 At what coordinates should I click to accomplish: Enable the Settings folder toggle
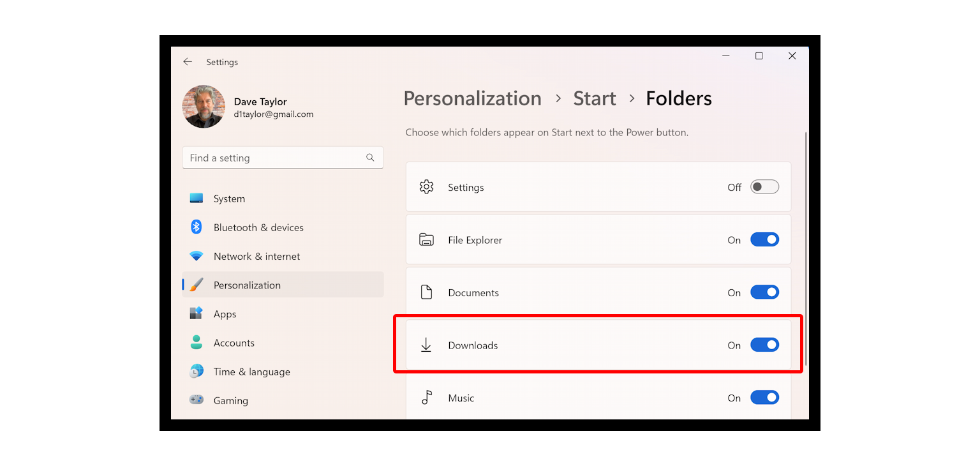[764, 186]
